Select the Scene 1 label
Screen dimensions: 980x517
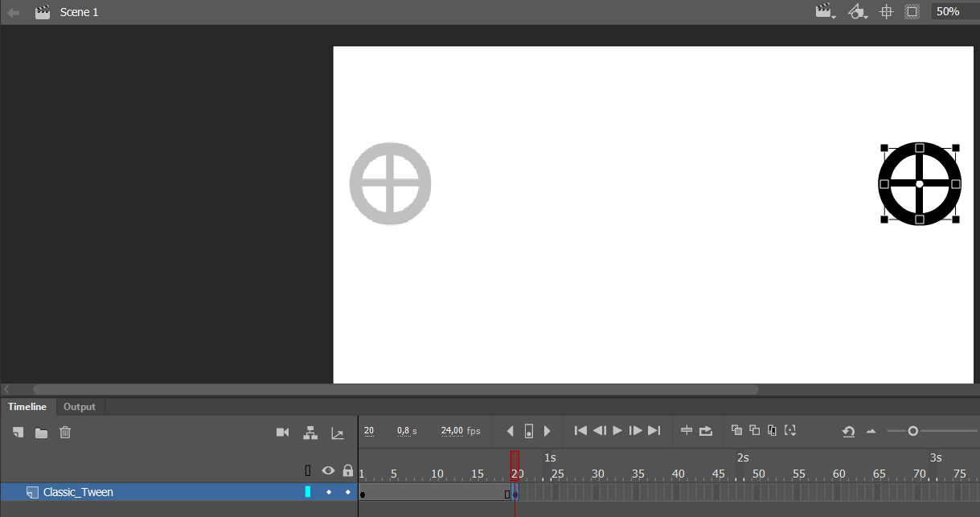(x=80, y=12)
